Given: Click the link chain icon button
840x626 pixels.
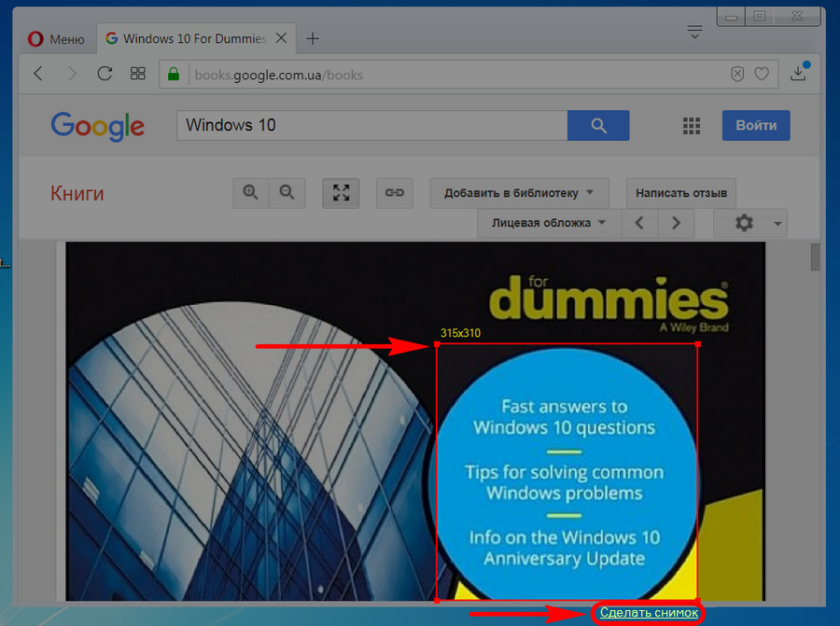Looking at the screenshot, I should (394, 193).
